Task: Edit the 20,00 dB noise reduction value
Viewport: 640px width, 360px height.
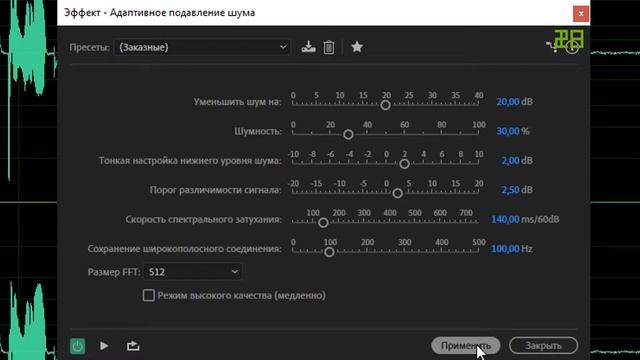Action: coord(508,102)
